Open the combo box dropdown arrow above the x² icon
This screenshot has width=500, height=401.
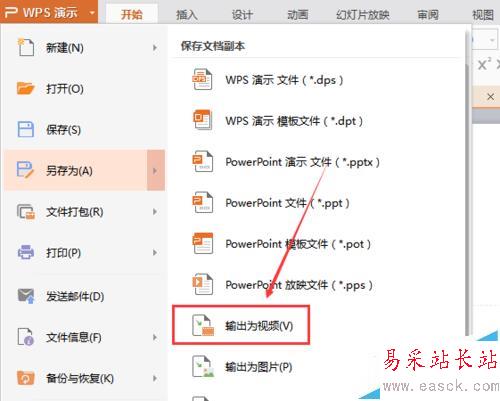492,40
